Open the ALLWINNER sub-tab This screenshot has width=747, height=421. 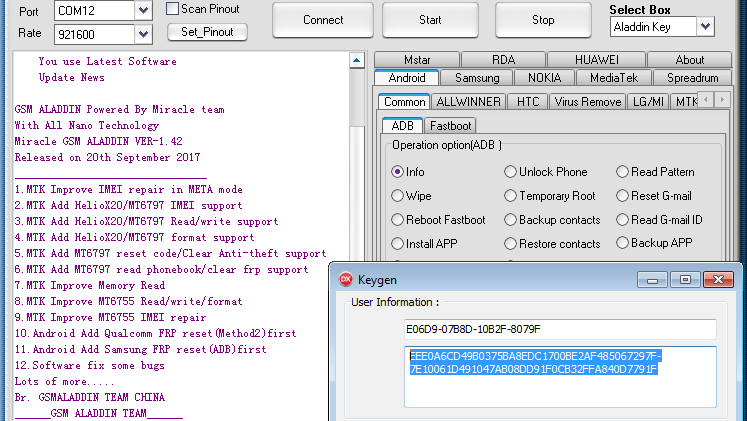click(x=468, y=102)
